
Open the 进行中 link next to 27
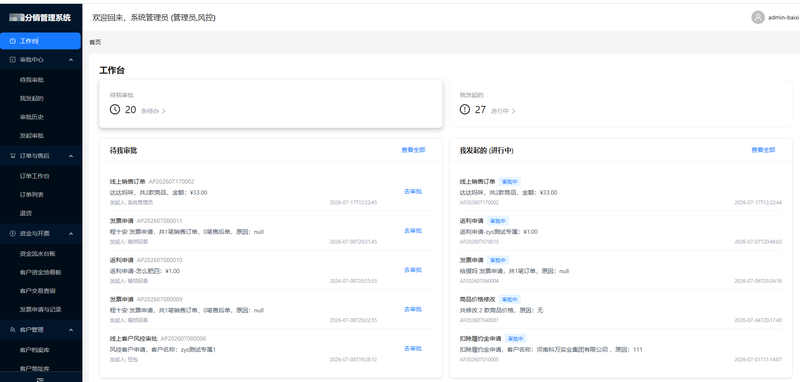[503, 111]
